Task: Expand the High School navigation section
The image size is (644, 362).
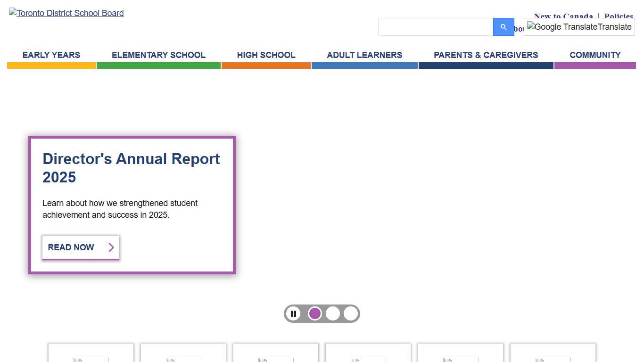Action: pyautogui.click(x=266, y=55)
